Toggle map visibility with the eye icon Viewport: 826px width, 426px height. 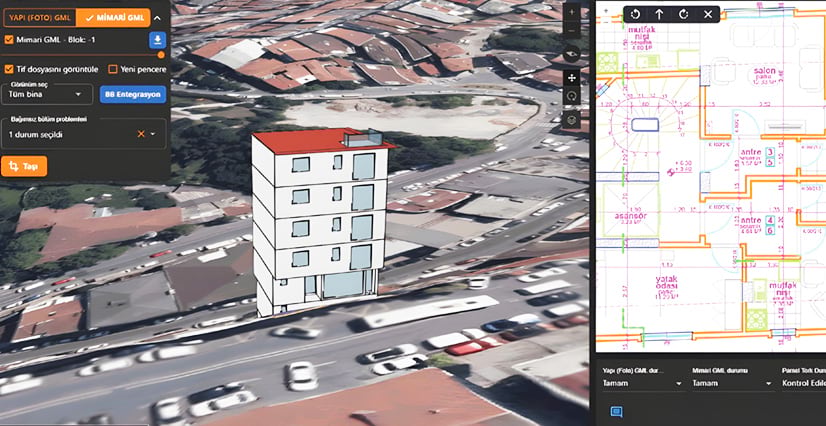coord(572,54)
